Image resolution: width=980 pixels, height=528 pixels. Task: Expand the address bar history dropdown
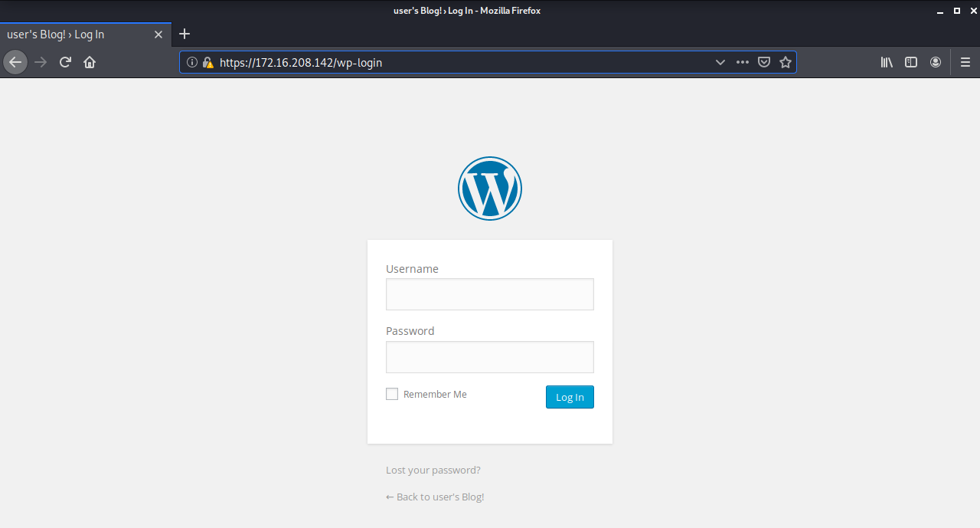pyautogui.click(x=720, y=63)
